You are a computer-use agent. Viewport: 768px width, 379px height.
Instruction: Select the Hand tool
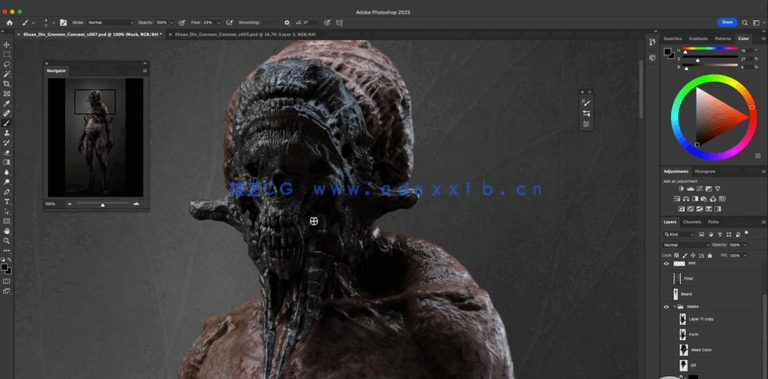7,231
